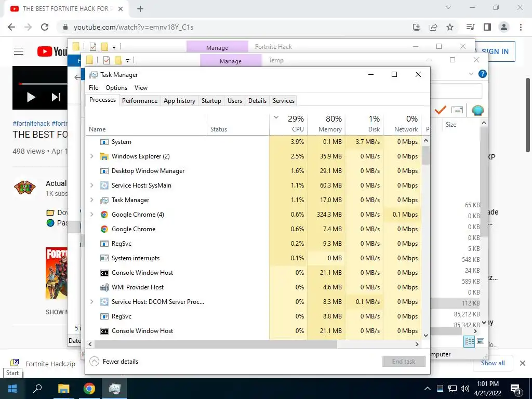532x399 pixels.
Task: Open Task Manager File menu
Action: click(x=94, y=87)
